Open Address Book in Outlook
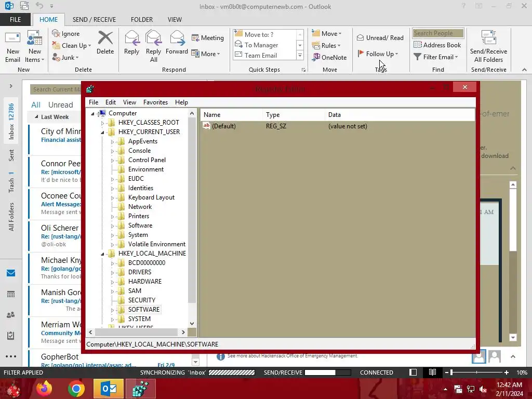 pyautogui.click(x=437, y=45)
